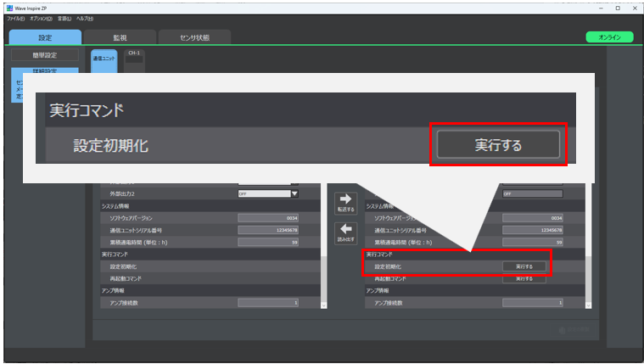Click left pane serial number field 12345678
644x364 pixels.
click(x=268, y=230)
